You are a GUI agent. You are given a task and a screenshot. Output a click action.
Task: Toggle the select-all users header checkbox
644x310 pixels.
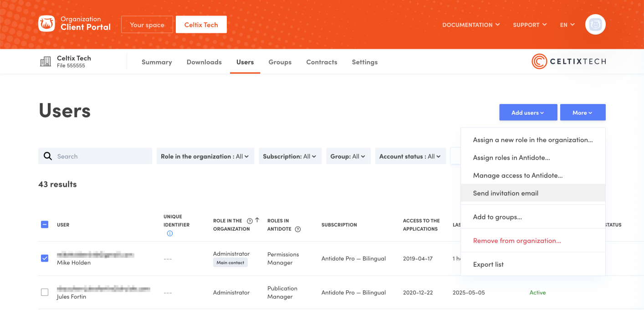pyautogui.click(x=45, y=224)
